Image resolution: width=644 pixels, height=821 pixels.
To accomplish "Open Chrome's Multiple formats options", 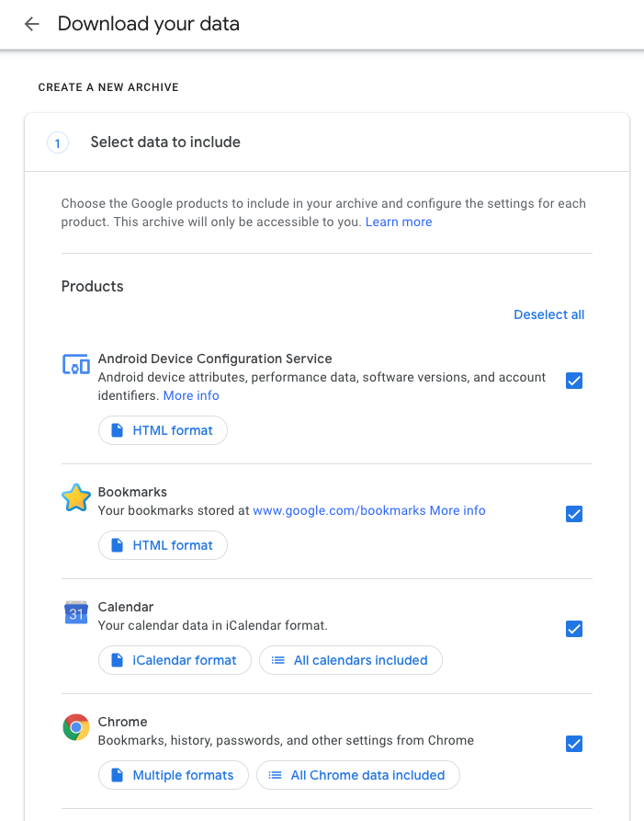I will tap(173, 775).
